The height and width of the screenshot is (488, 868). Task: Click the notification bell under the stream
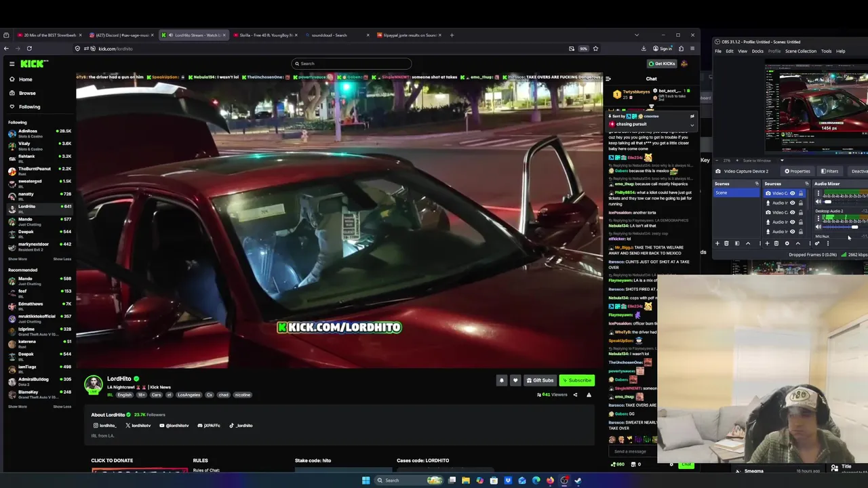502,380
